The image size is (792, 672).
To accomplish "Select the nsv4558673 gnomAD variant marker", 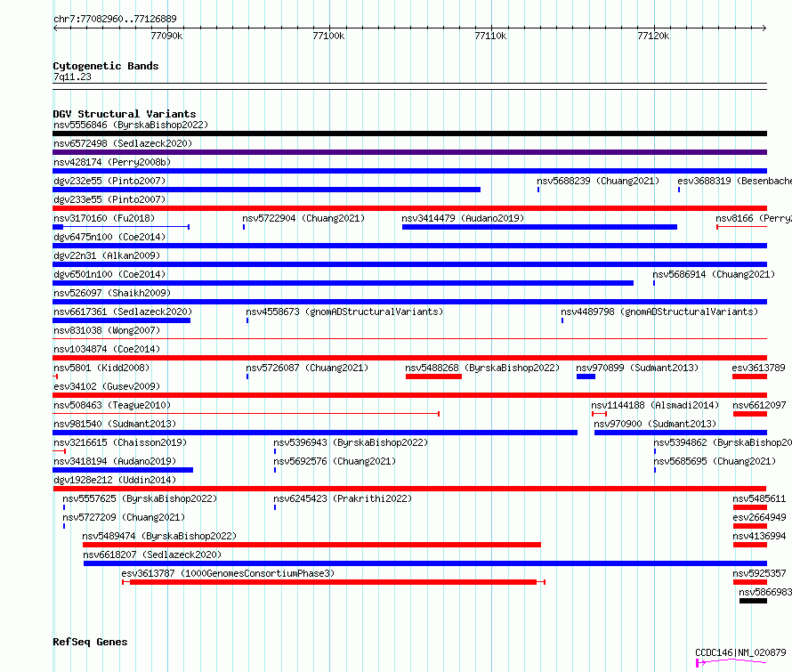I will tap(247, 320).
